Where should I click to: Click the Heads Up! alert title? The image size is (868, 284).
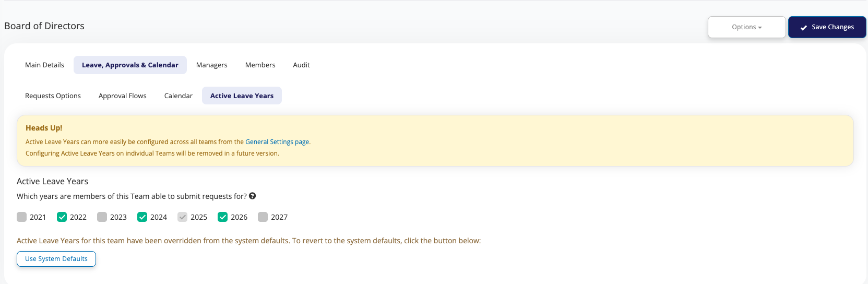(44, 128)
